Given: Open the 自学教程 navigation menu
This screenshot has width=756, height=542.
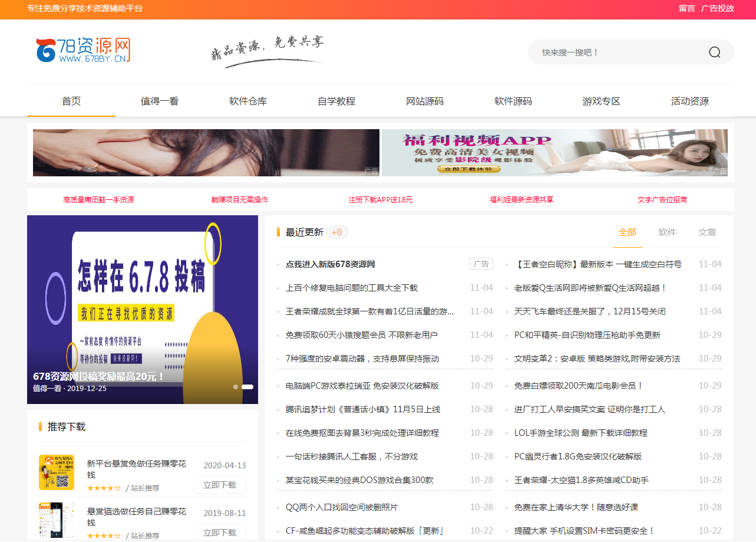Looking at the screenshot, I should [x=336, y=101].
